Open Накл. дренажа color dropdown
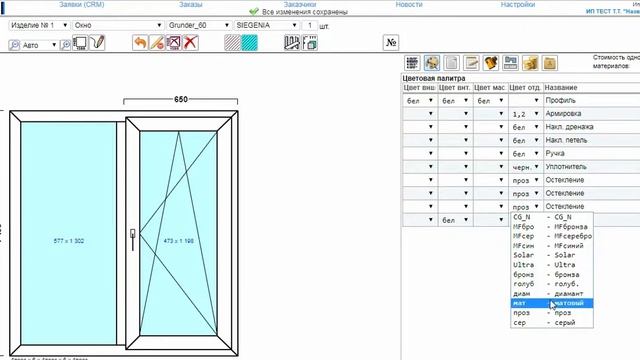This screenshot has height=360, width=640. tap(526, 127)
